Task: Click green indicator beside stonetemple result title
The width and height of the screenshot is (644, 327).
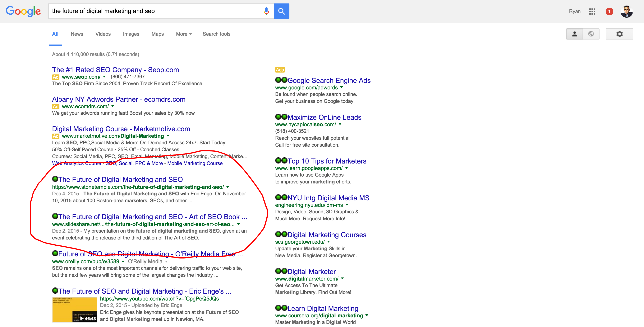Action: (55, 179)
